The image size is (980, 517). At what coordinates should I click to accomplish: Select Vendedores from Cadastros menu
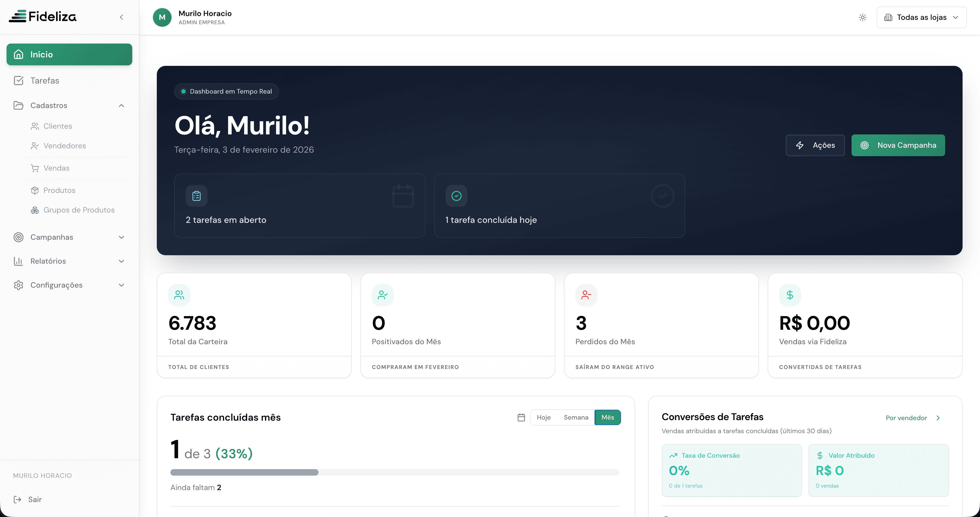pos(65,146)
